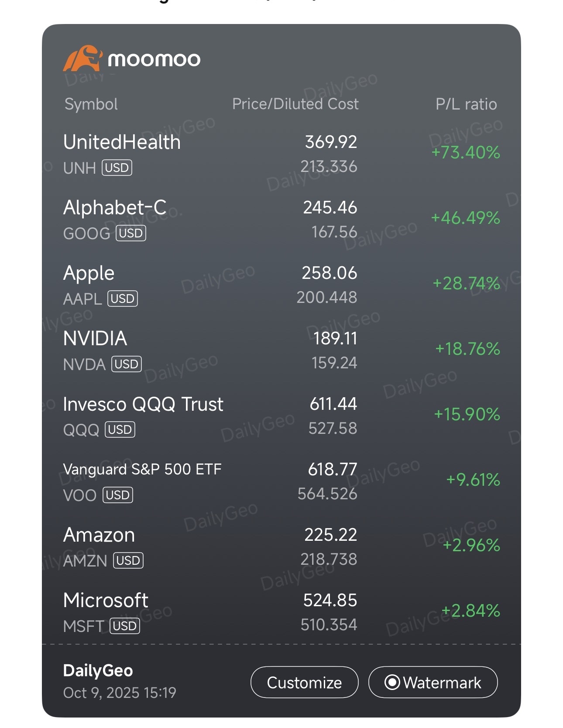Open the NVIDIA position
The height and width of the screenshot is (728, 563).
95,339
